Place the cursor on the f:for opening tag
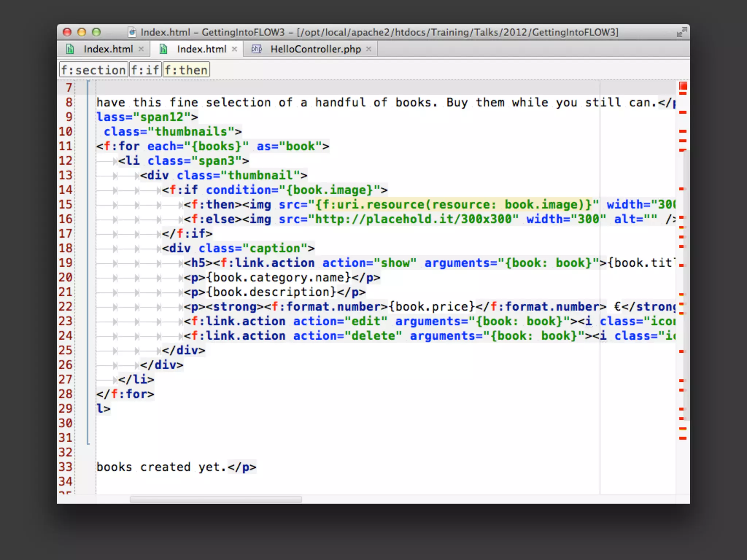The height and width of the screenshot is (560, 747). pyautogui.click(x=122, y=147)
